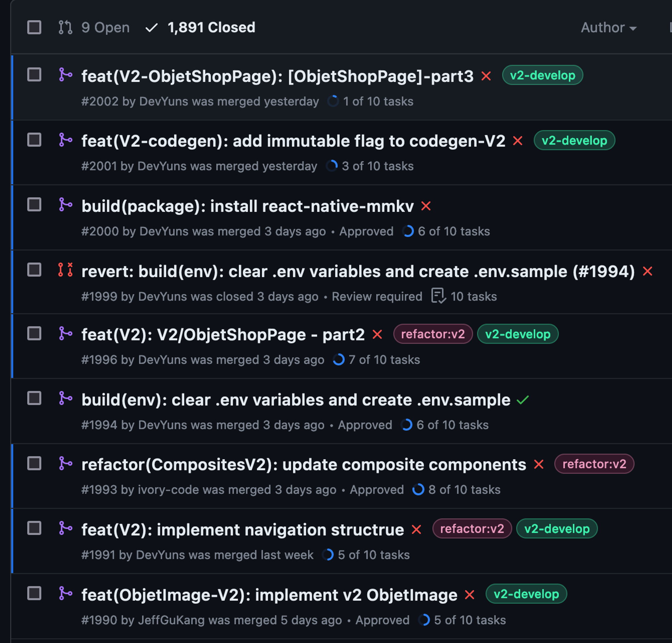
Task: Open the revert: build(env) pull request #1999
Action: pos(358,272)
